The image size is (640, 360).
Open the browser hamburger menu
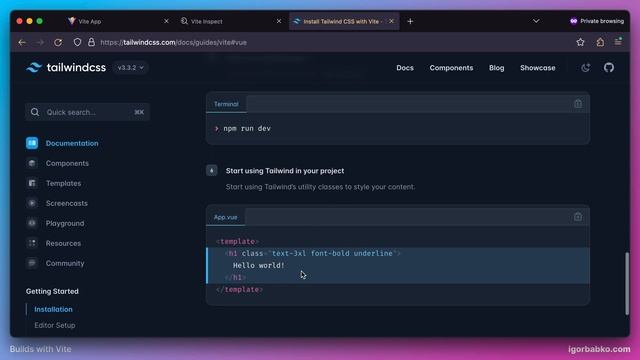618,41
